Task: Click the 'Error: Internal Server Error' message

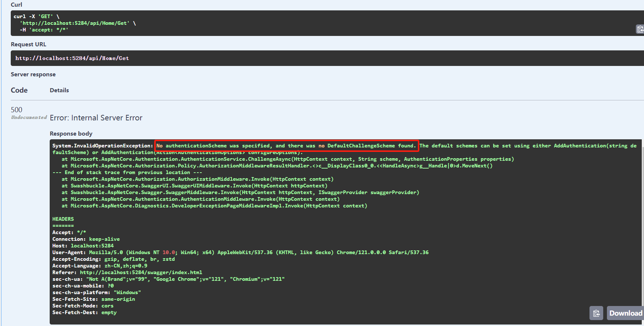Action: point(96,118)
